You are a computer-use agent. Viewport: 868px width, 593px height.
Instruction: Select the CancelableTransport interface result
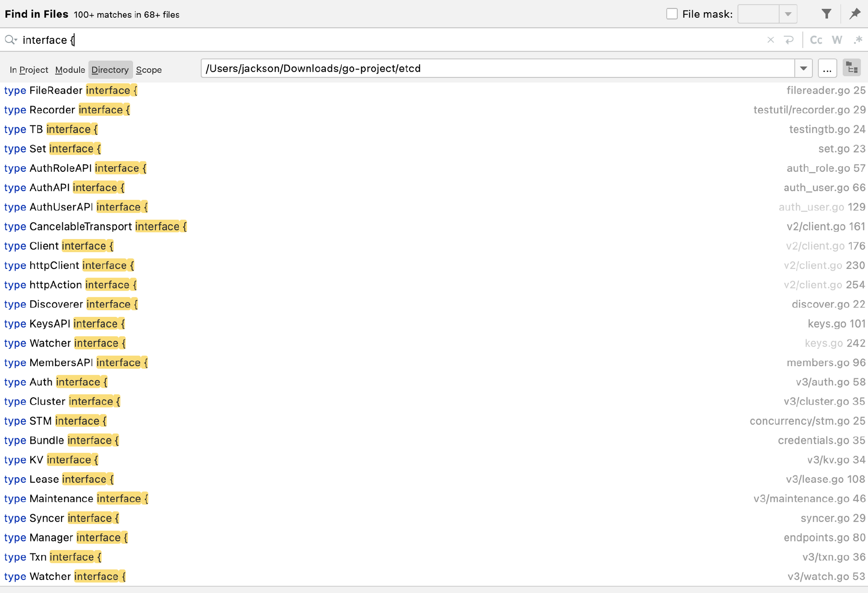(x=95, y=226)
